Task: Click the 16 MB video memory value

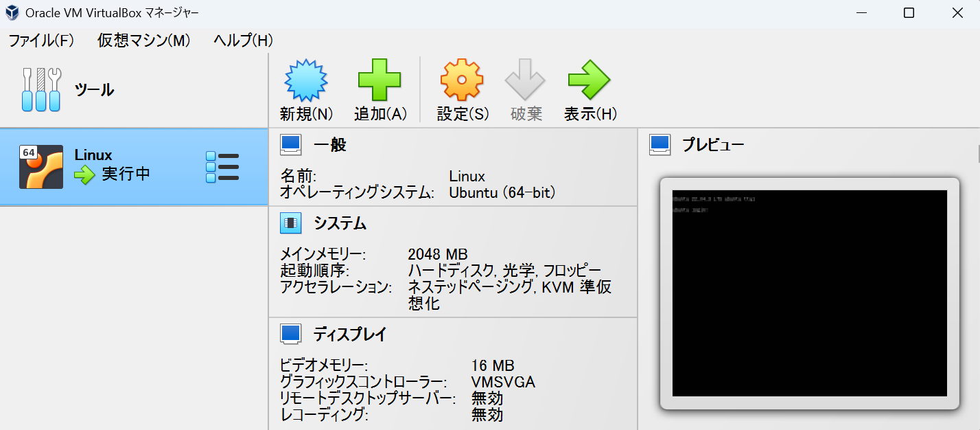Action: pos(493,366)
